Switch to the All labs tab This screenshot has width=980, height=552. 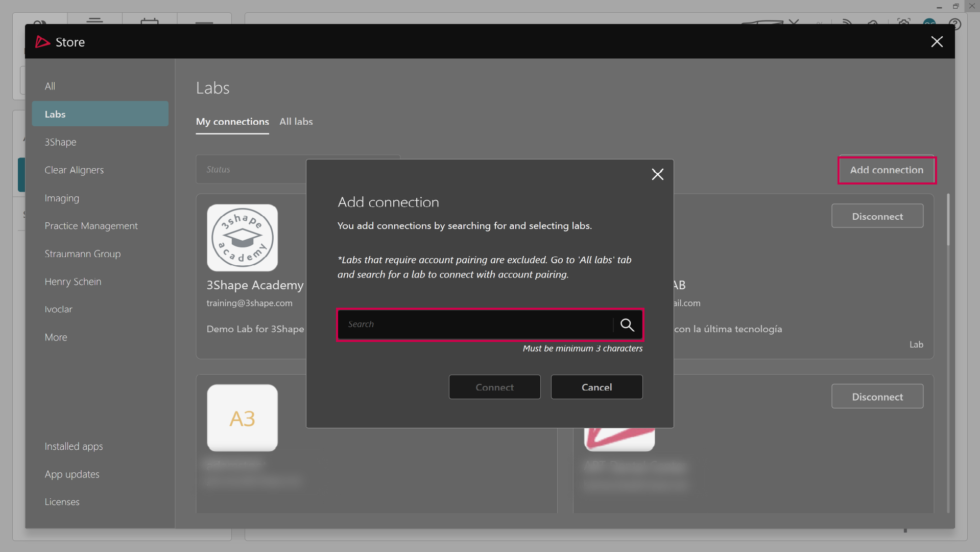(296, 122)
